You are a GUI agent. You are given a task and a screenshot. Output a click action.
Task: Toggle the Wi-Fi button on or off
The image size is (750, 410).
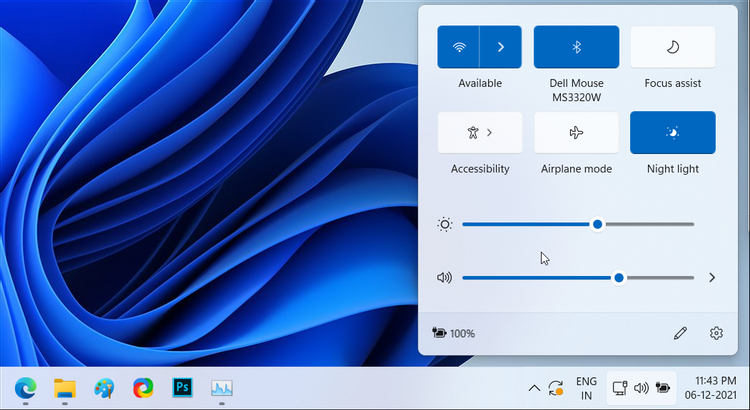click(459, 47)
